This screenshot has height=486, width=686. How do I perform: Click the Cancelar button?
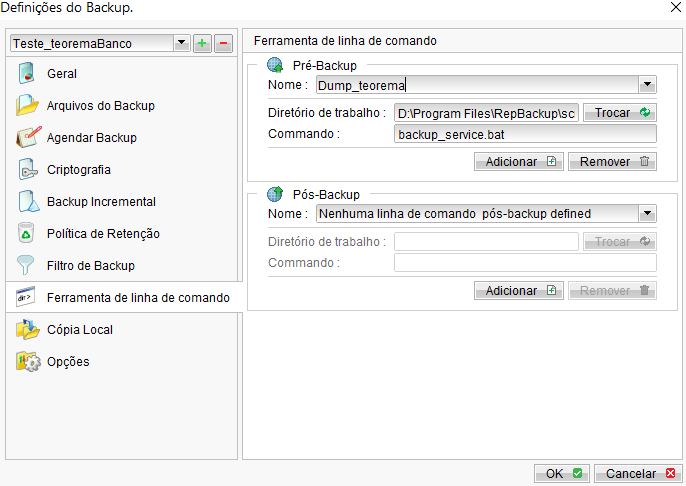(638, 473)
